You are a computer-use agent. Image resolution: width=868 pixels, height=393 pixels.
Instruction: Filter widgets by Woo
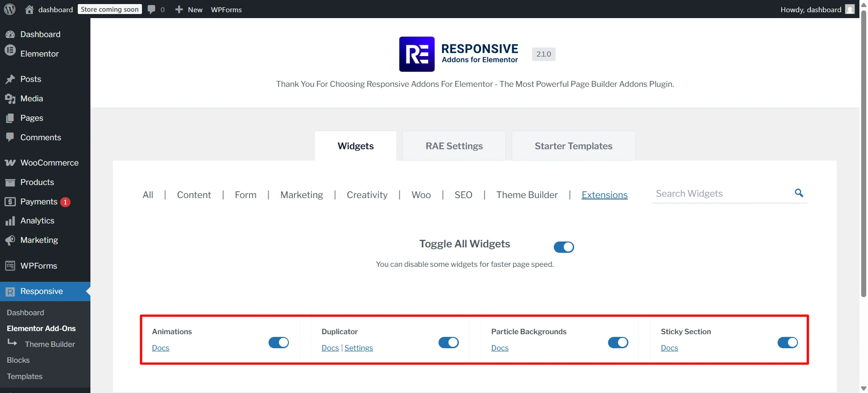pyautogui.click(x=421, y=195)
